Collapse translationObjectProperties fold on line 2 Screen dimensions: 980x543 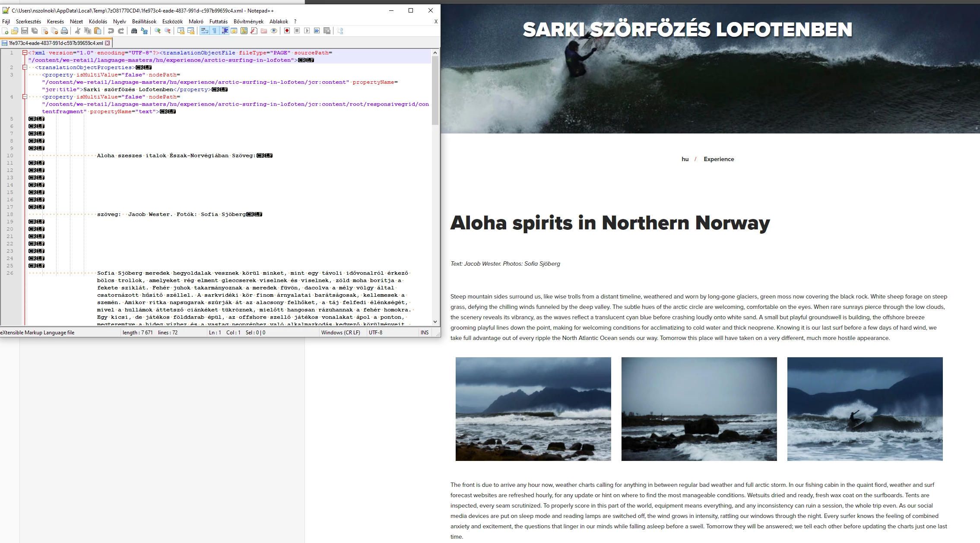click(x=25, y=67)
